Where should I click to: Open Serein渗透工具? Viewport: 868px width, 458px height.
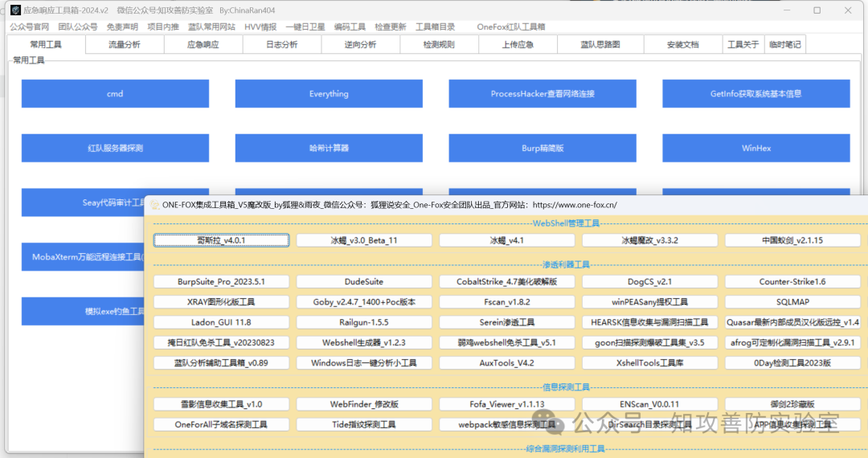click(507, 322)
